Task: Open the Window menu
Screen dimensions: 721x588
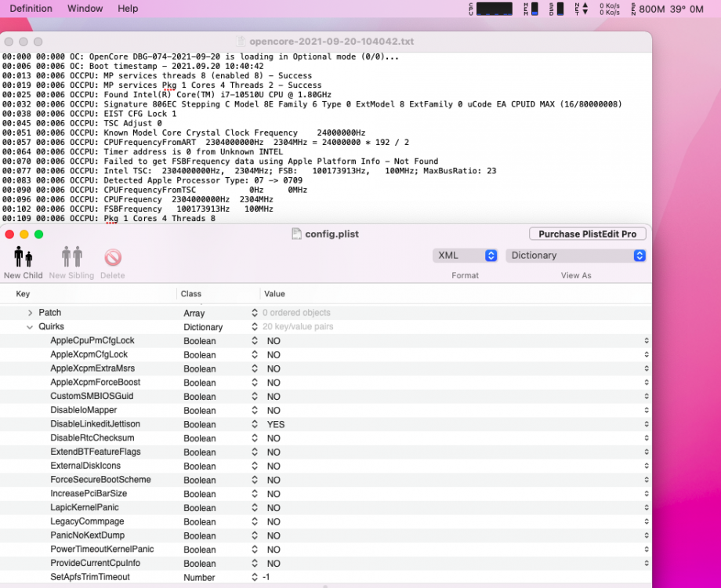Action: [85, 9]
